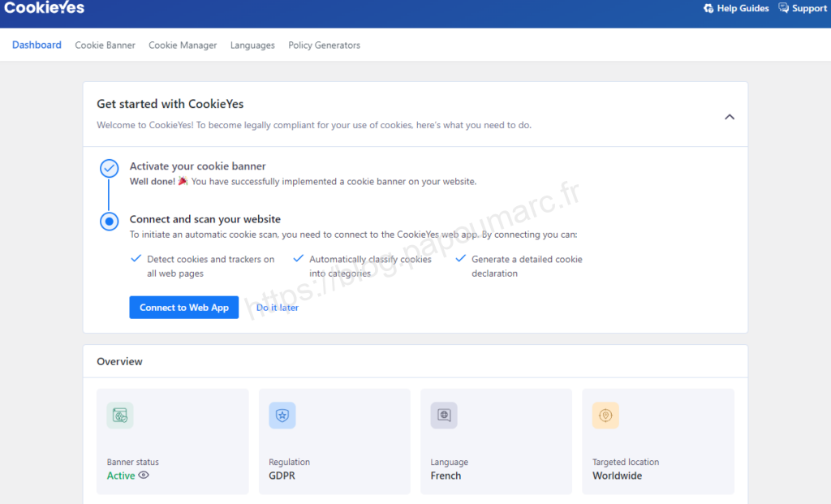
Task: Open the Cookie Banner tab
Action: coord(105,45)
